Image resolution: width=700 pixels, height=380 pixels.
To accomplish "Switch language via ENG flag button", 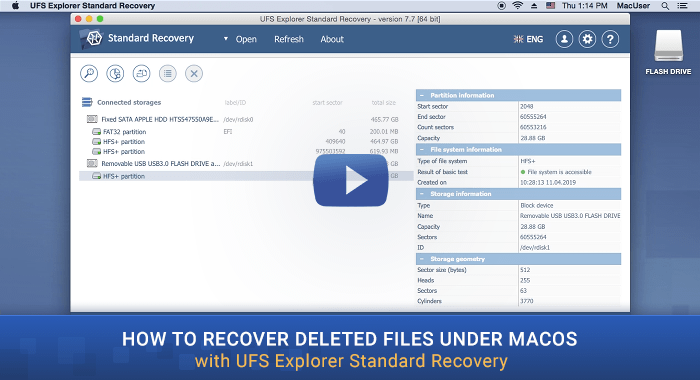I will click(x=528, y=39).
